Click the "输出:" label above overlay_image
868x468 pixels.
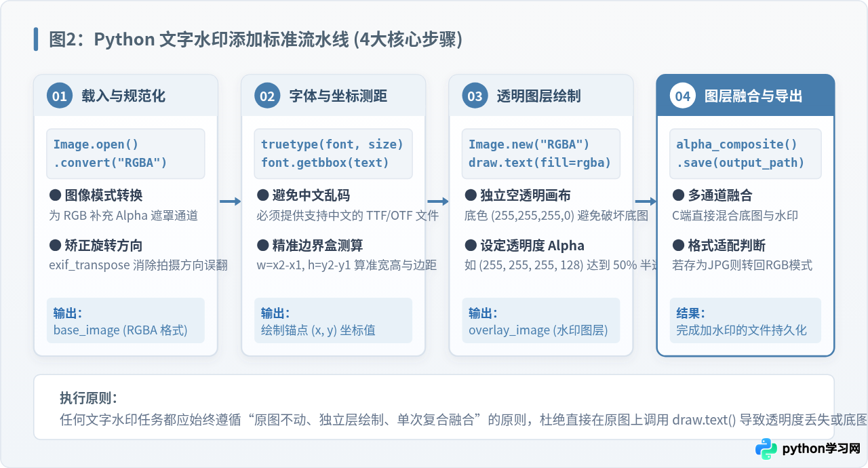tap(483, 313)
